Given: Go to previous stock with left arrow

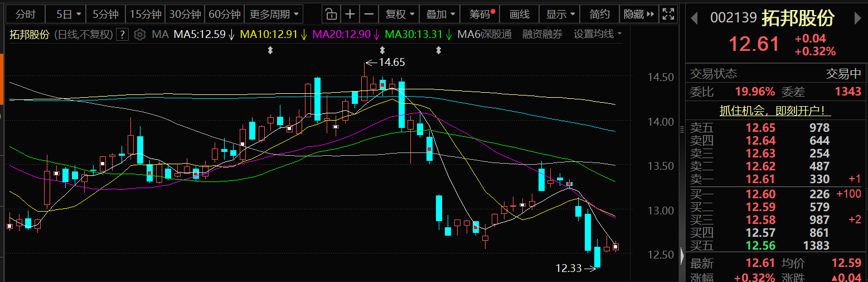Looking at the screenshot, I should 694,18.
